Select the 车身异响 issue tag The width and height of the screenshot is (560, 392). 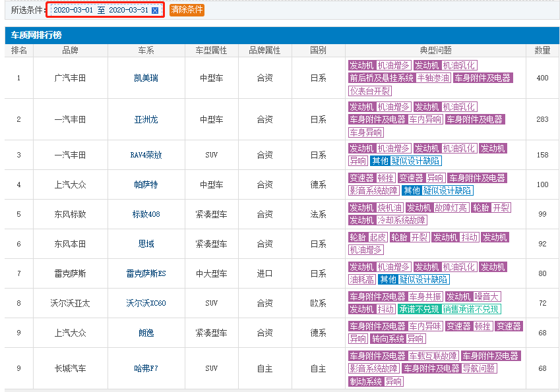pos(366,132)
